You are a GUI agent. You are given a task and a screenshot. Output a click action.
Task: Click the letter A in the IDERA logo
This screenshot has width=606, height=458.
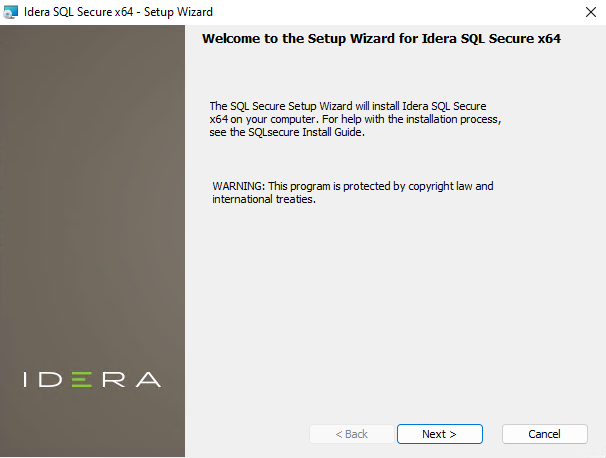147,380
